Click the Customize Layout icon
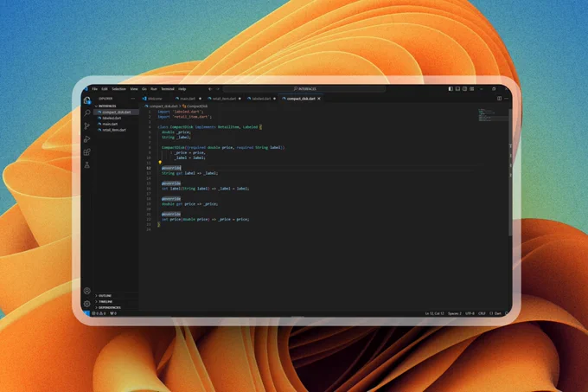Image resolution: width=588 pixels, height=392 pixels. (x=472, y=89)
